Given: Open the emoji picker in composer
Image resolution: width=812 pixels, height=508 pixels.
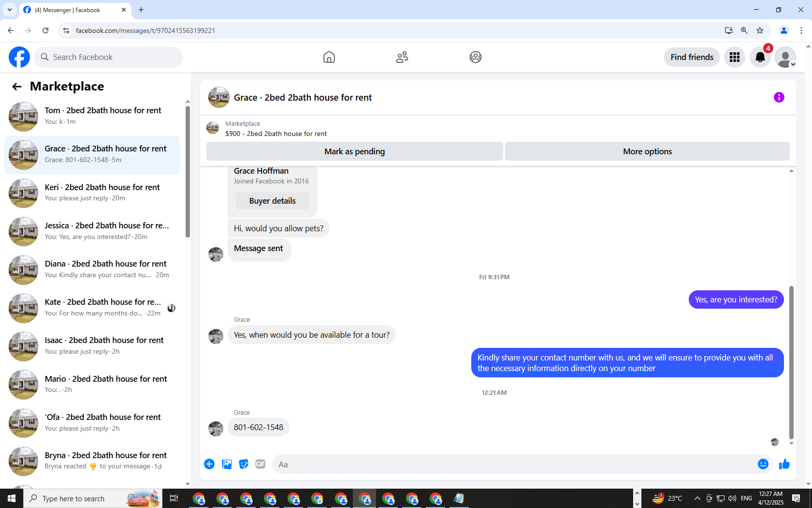Looking at the screenshot, I should [x=763, y=464].
